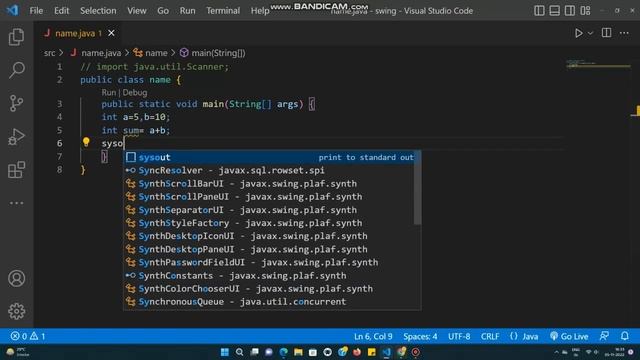The height and width of the screenshot is (360, 640).
Task: Select the SynchronousQueue suggestion
Action: pos(269,302)
